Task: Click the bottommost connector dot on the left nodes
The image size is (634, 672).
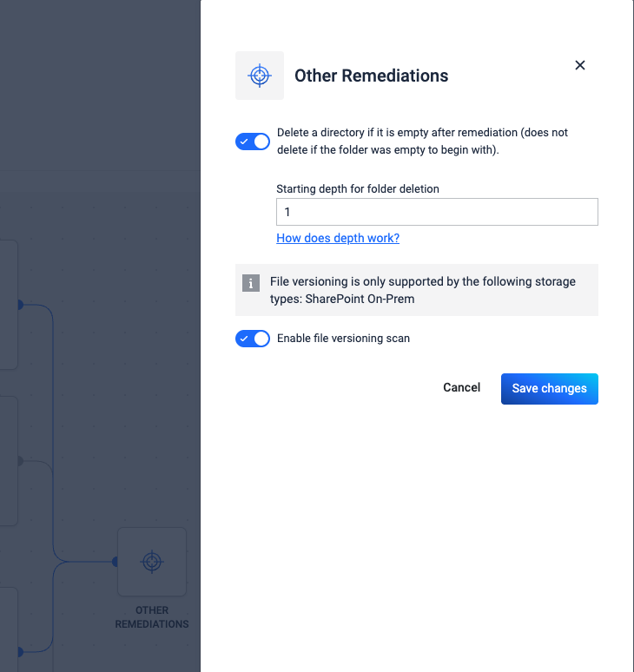Action: (19, 651)
